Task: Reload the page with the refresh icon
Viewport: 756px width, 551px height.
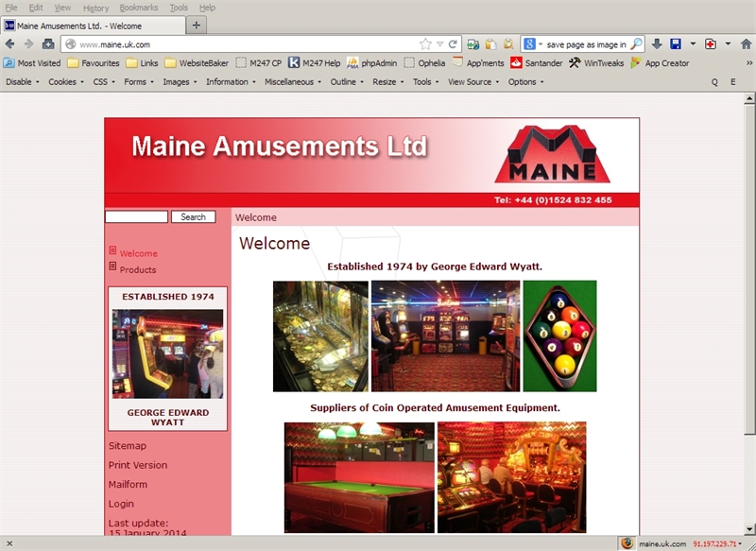Action: pyautogui.click(x=453, y=44)
